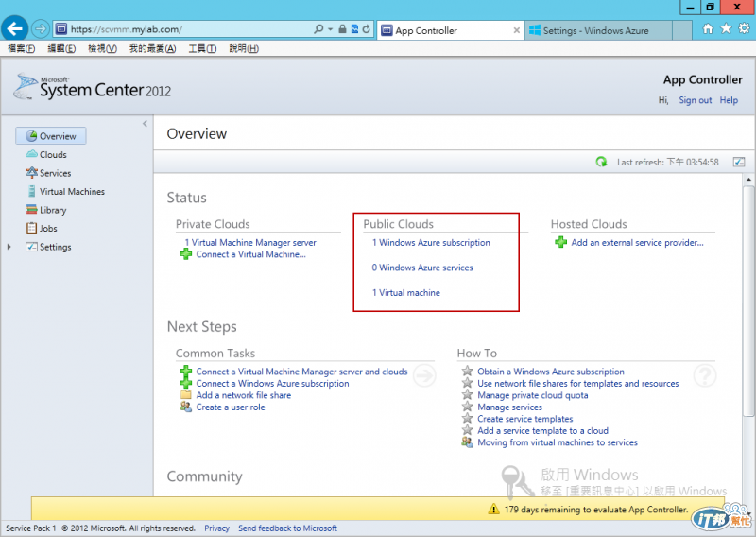Screen dimensions: 756x537
Task: Open Moving from virtual machines to services link
Action: coord(558,442)
